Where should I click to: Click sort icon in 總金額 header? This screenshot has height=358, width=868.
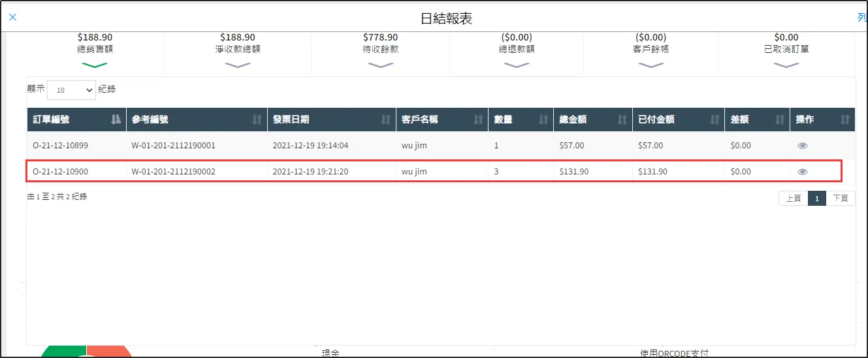[x=622, y=120]
